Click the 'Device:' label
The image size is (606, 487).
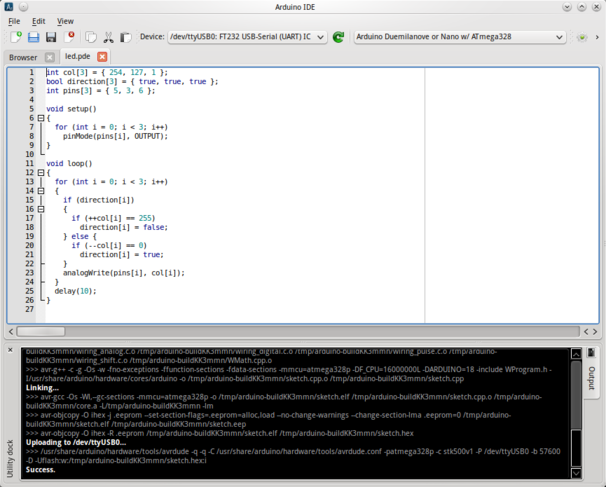(152, 37)
